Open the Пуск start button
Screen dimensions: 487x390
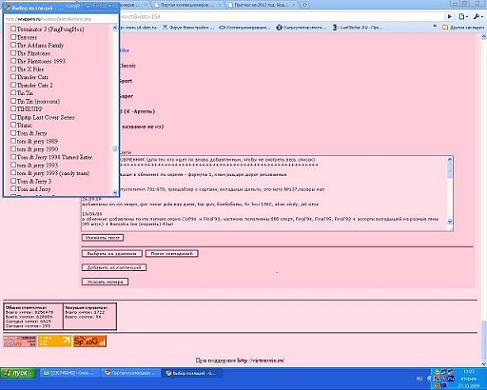[18, 373]
